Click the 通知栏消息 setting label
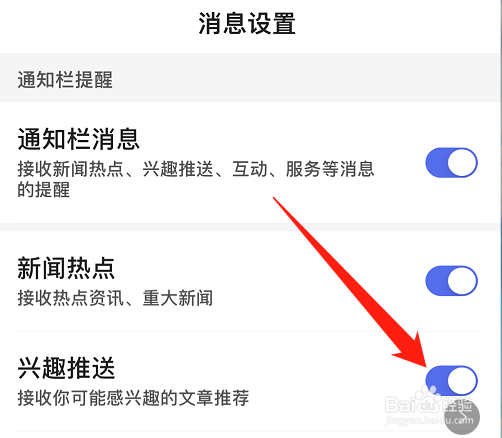Screen dimensions: 502x438 [78, 139]
